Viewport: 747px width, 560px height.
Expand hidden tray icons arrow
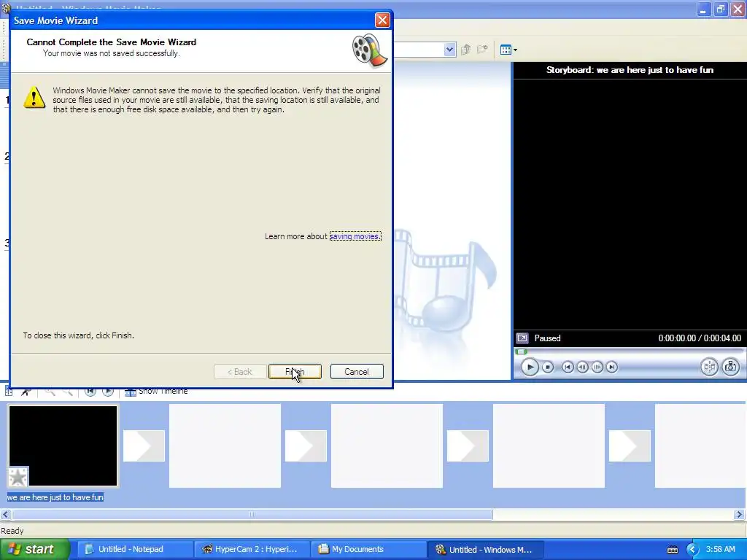(693, 550)
